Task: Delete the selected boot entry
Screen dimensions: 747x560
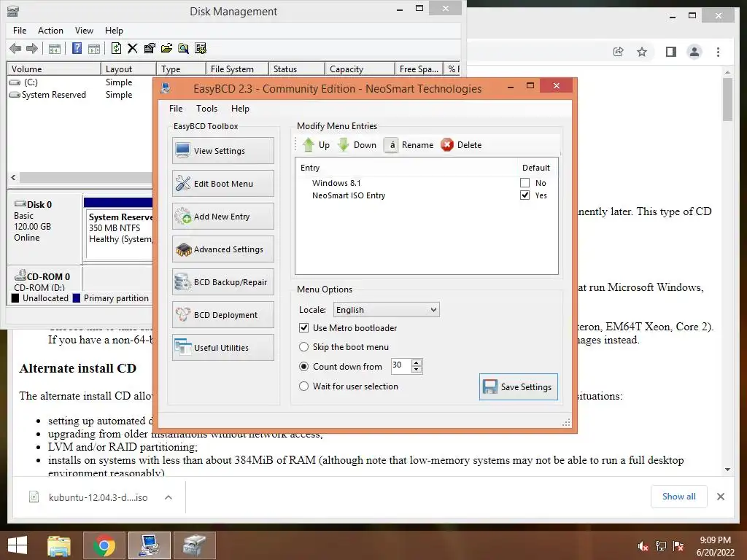Action: point(461,145)
